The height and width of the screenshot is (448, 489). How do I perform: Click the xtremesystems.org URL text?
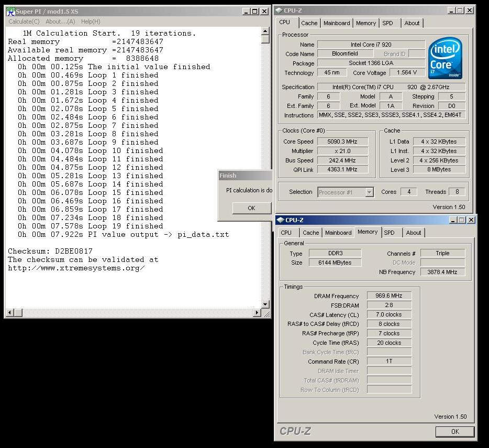tap(76, 268)
